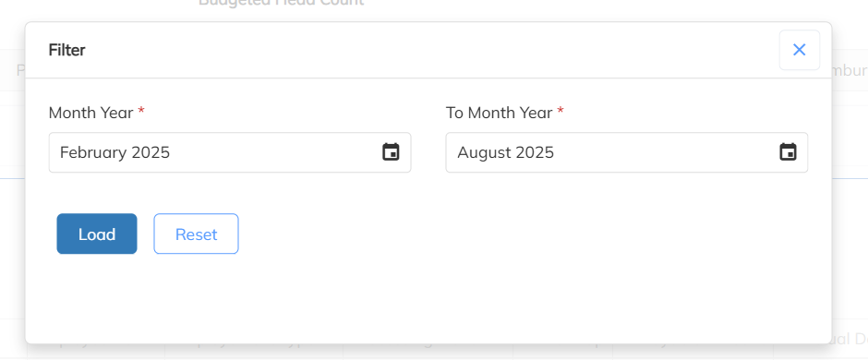The width and height of the screenshot is (868, 360).
Task: Load the filtered results
Action: pyautogui.click(x=97, y=234)
